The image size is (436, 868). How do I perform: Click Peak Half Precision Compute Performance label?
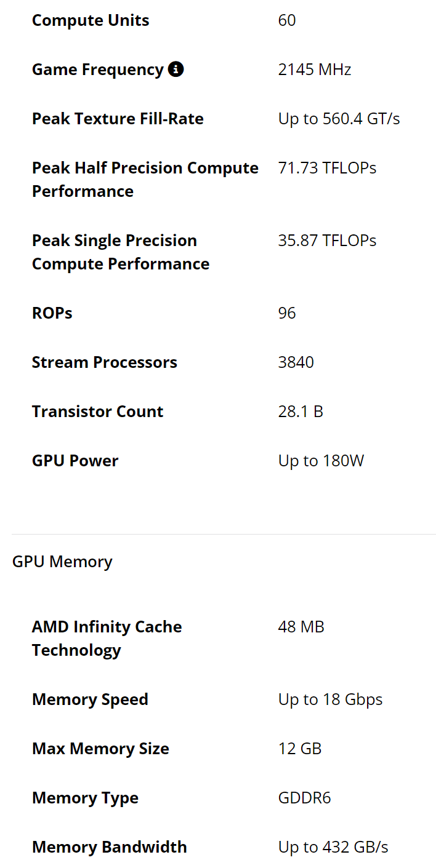(145, 180)
